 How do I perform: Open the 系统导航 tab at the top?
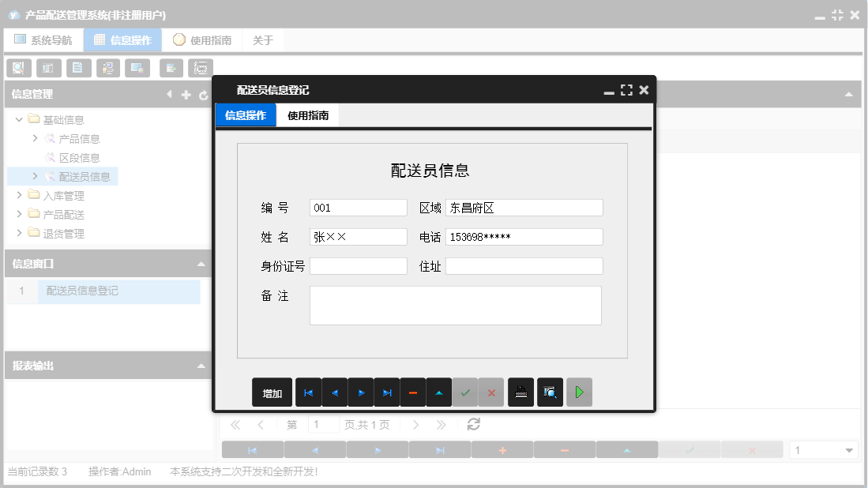43,39
